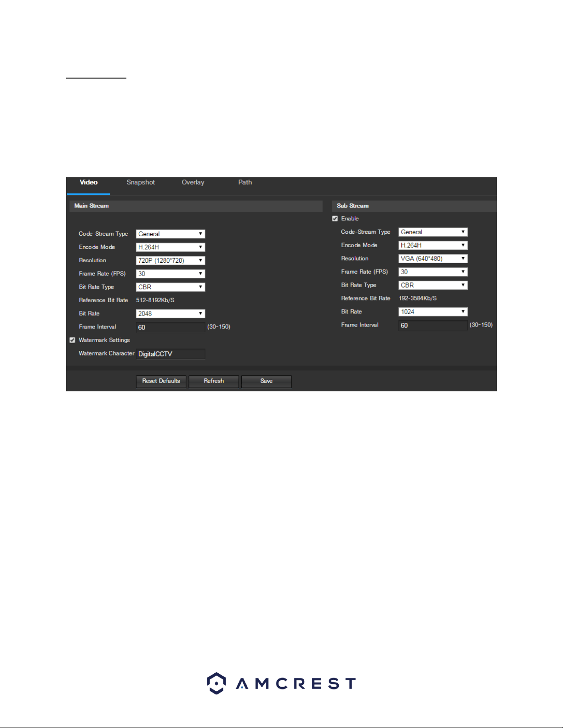Click the Watermark Character input field
Image resolution: width=563 pixels, height=728 pixels.
click(171, 354)
